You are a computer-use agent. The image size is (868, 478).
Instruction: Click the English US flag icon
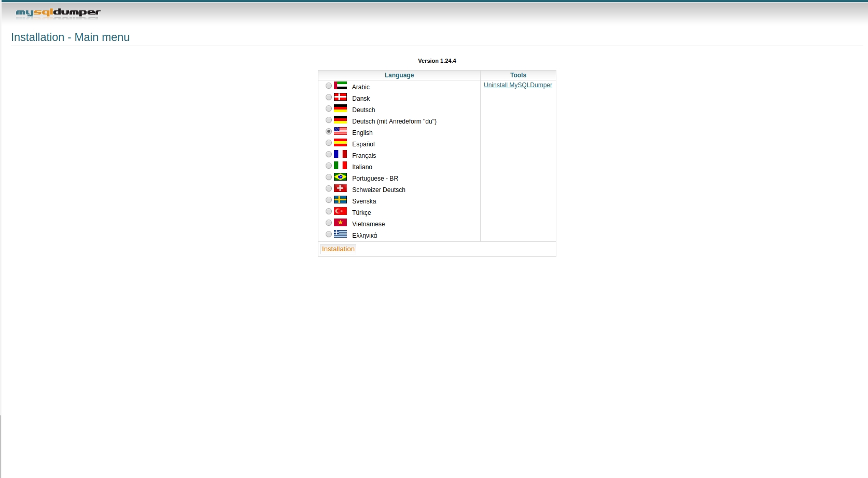click(340, 131)
